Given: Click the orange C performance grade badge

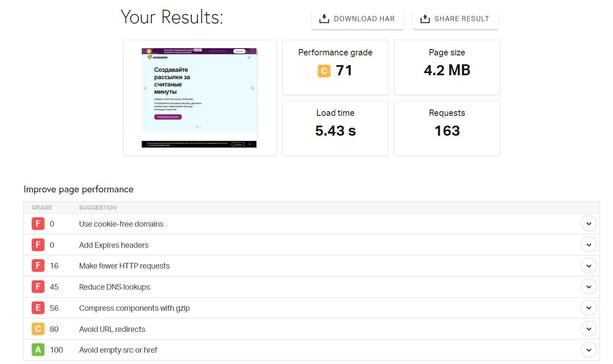Looking at the screenshot, I should point(324,71).
